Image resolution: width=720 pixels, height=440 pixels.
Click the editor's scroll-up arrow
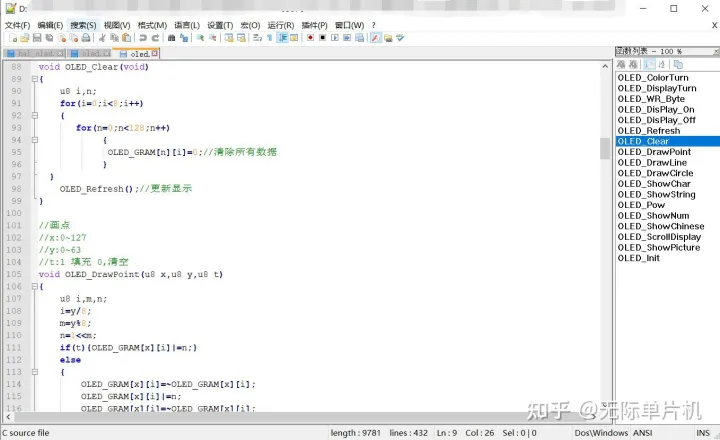(605, 67)
